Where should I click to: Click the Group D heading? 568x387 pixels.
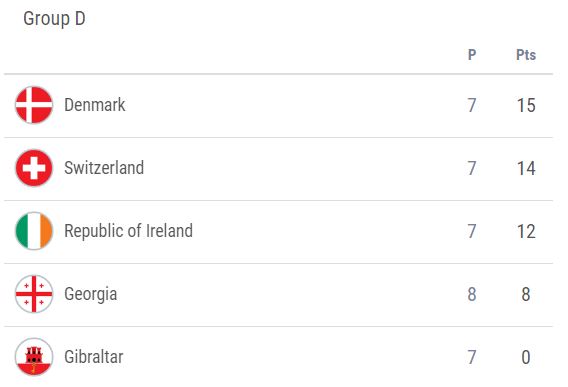coord(54,18)
